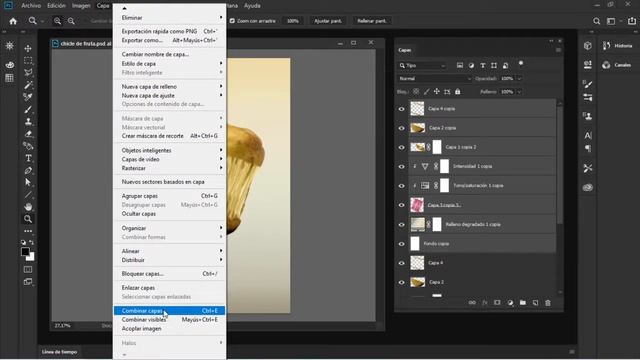Click the background color swatch
The width and height of the screenshot is (640, 360).
pos(31,257)
